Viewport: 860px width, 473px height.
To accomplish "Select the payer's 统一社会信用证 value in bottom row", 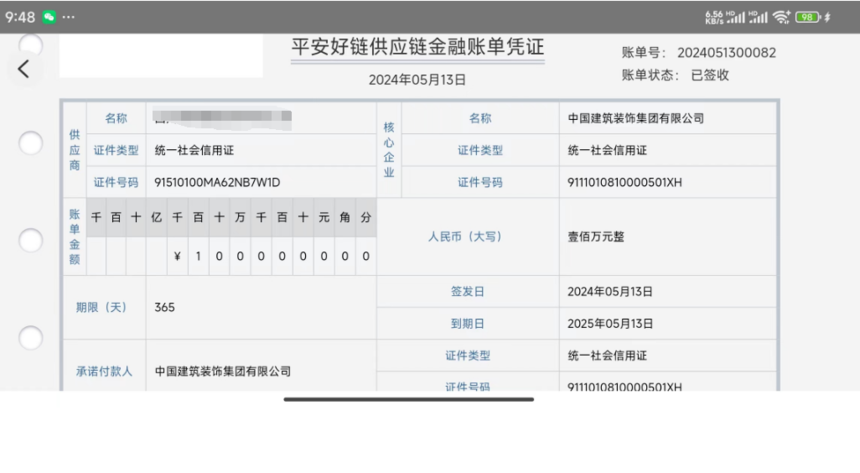I will click(607, 356).
